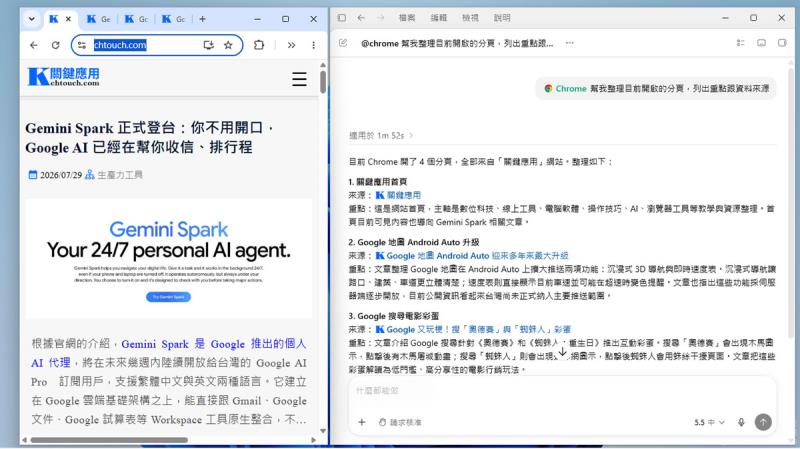This screenshot has width=800, height=449.
Task: Open the 請求核准 approval option
Action: click(x=401, y=422)
